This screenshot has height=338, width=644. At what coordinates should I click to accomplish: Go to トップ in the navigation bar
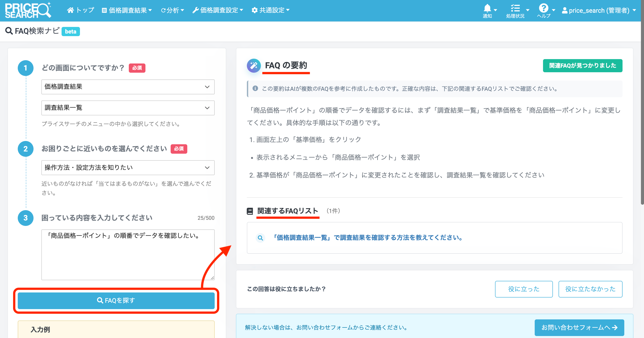pyautogui.click(x=81, y=10)
